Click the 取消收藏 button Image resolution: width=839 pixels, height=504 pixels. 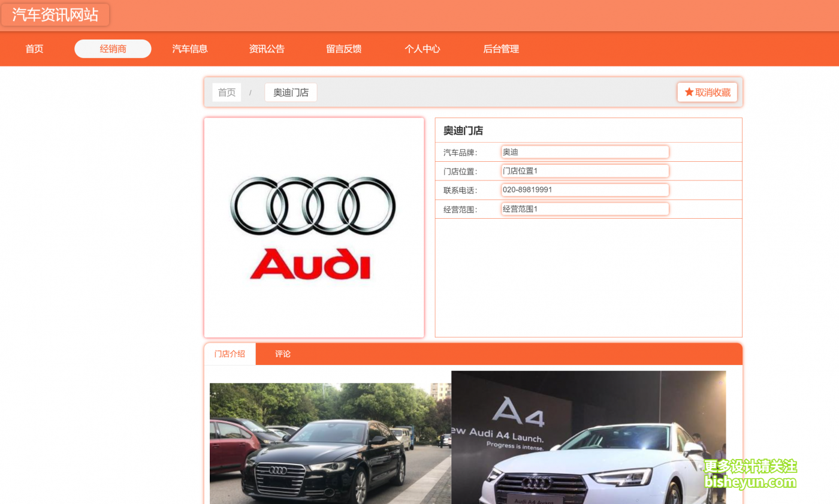click(707, 92)
